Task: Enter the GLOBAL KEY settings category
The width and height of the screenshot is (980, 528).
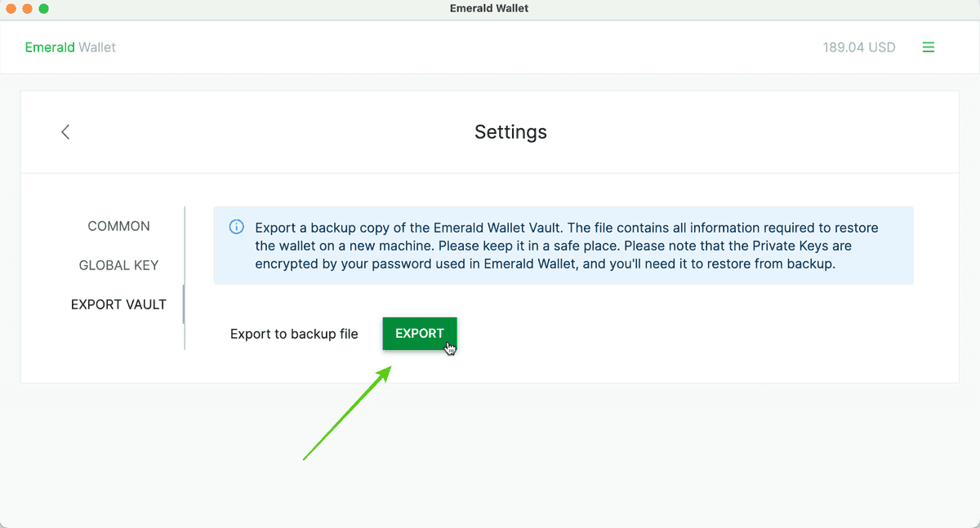Action: (119, 265)
